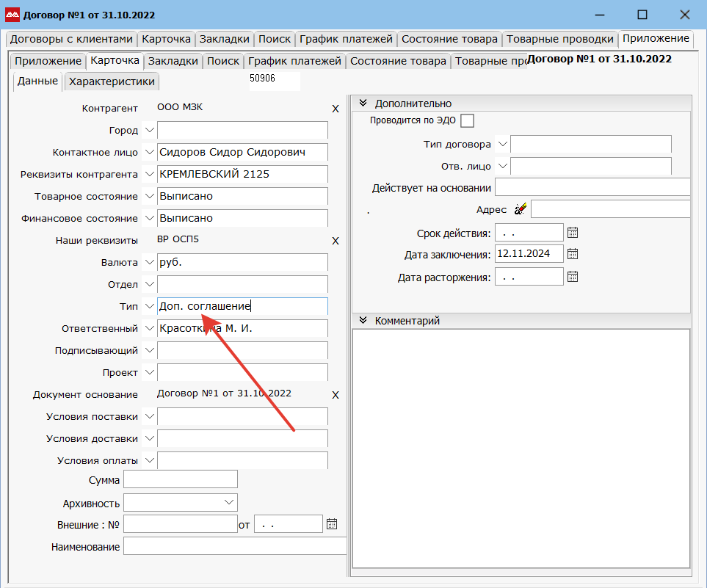Viewport: 707px width, 588px height.
Task: Click the application logo in title bar
Action: tap(12, 15)
